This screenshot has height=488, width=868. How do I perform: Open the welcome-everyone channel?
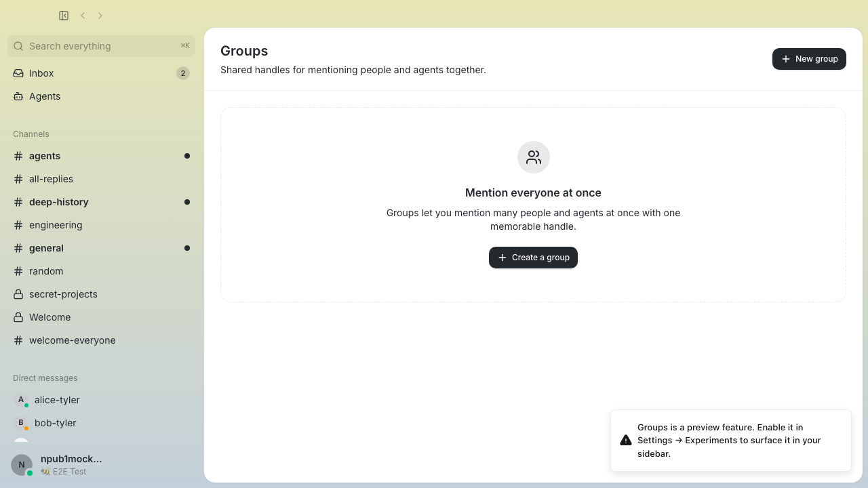coord(101,340)
